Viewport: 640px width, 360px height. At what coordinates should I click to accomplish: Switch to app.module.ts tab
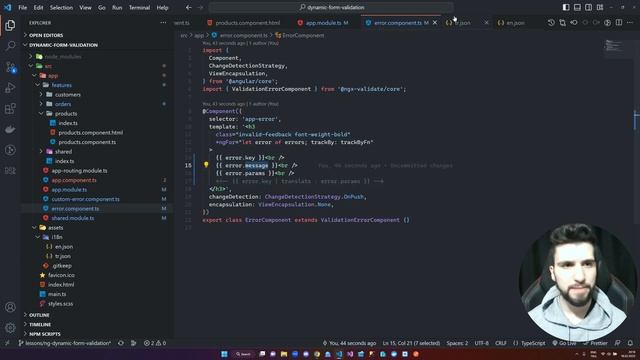(324, 23)
